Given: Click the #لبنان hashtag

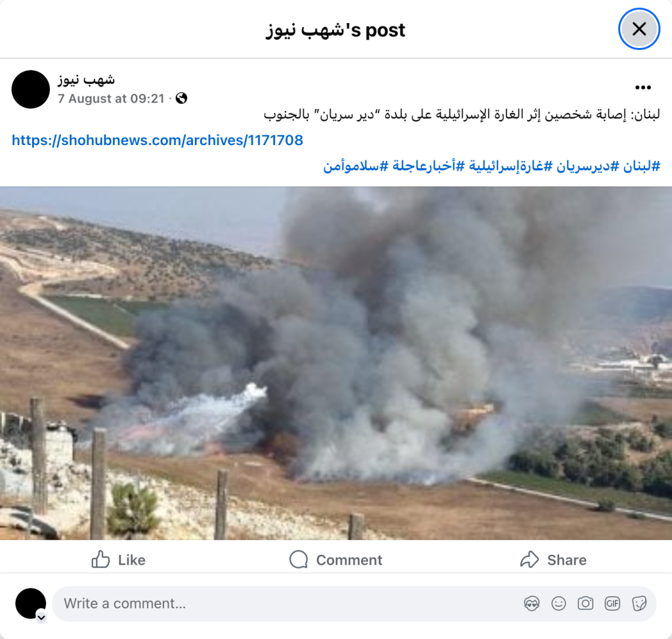Looking at the screenshot, I should pos(642,166).
